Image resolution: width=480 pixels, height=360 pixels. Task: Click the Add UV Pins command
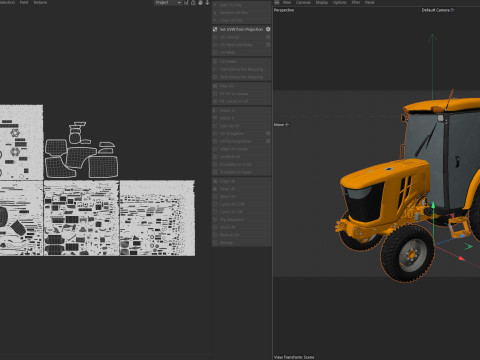(x=242, y=5)
